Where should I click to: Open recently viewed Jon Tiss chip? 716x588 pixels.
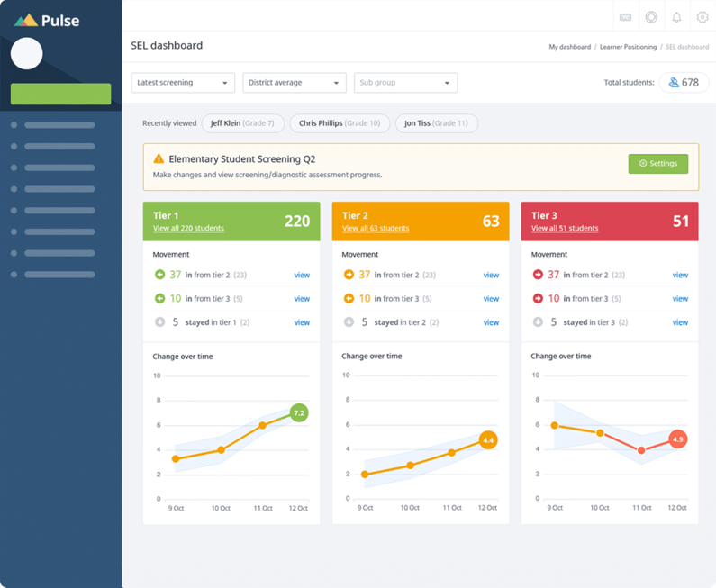pos(437,123)
